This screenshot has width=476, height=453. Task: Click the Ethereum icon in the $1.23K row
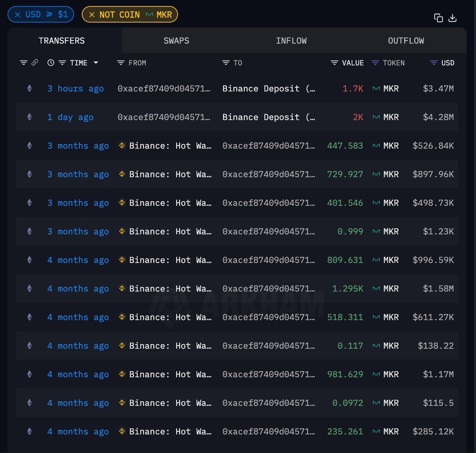point(29,231)
